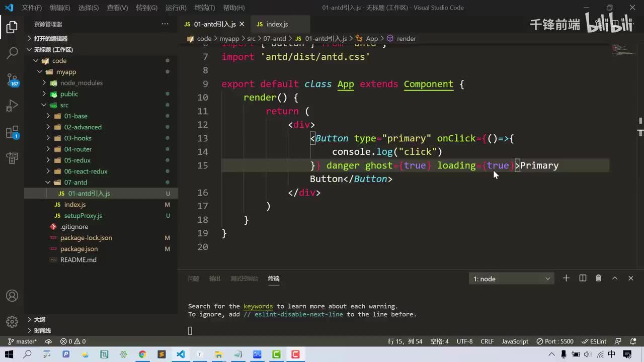Open terminal selector dropdown 1: node
This screenshot has height=362, width=644.
pos(512,279)
